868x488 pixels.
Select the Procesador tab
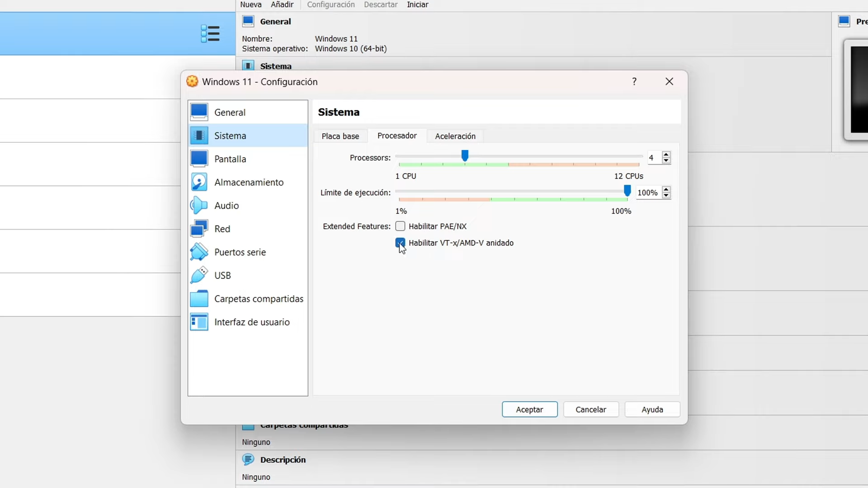397,136
